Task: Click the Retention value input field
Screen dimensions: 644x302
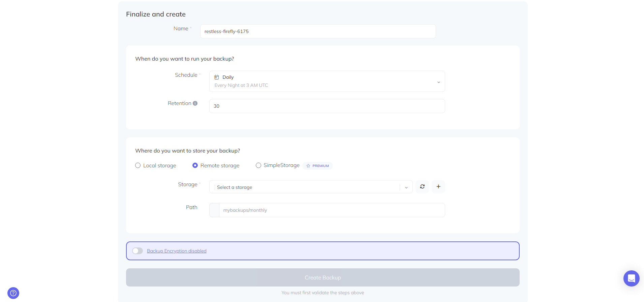Action: click(327, 106)
